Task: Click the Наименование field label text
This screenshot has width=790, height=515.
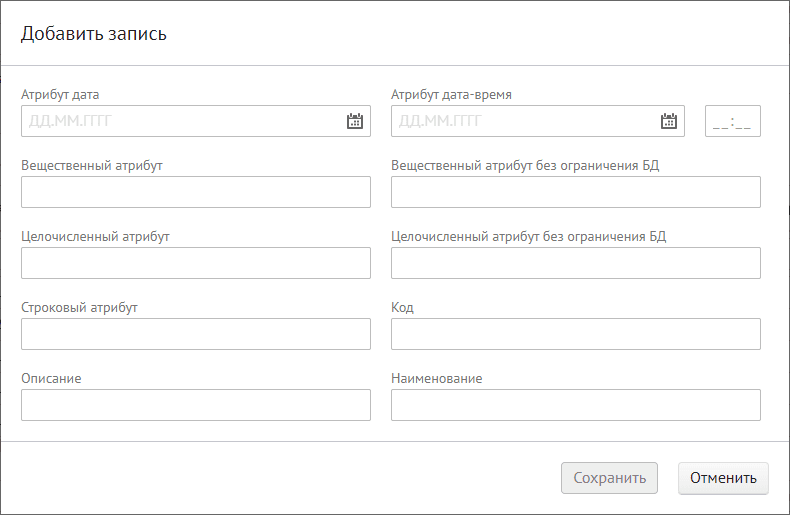Action: [436, 379]
